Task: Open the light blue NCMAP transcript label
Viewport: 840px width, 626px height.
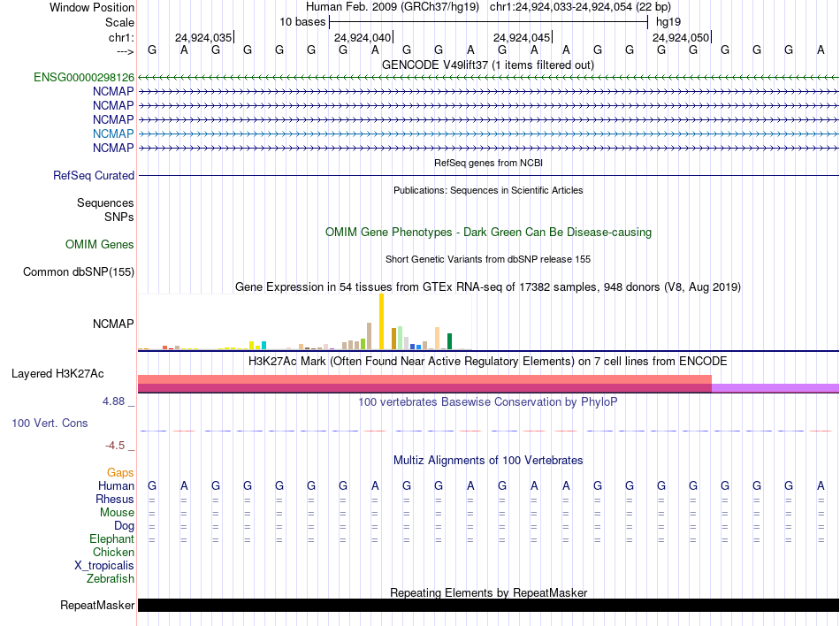Action: (x=113, y=134)
